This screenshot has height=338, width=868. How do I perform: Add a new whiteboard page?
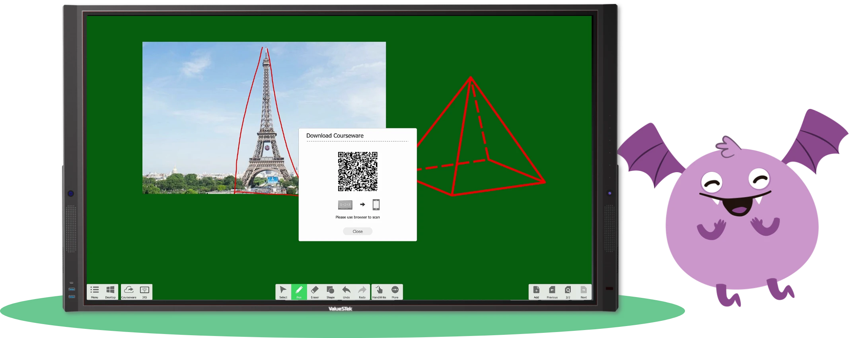[x=536, y=292]
